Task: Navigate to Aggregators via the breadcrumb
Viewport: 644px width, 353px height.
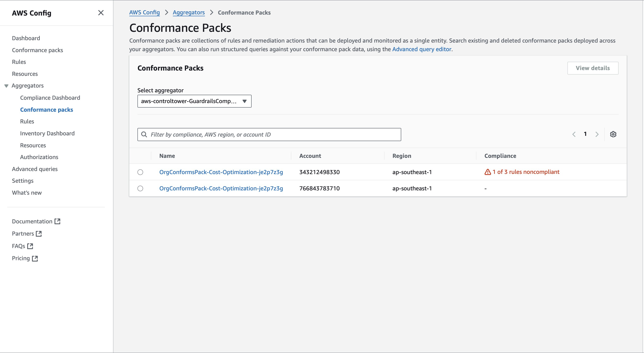Action: [189, 12]
